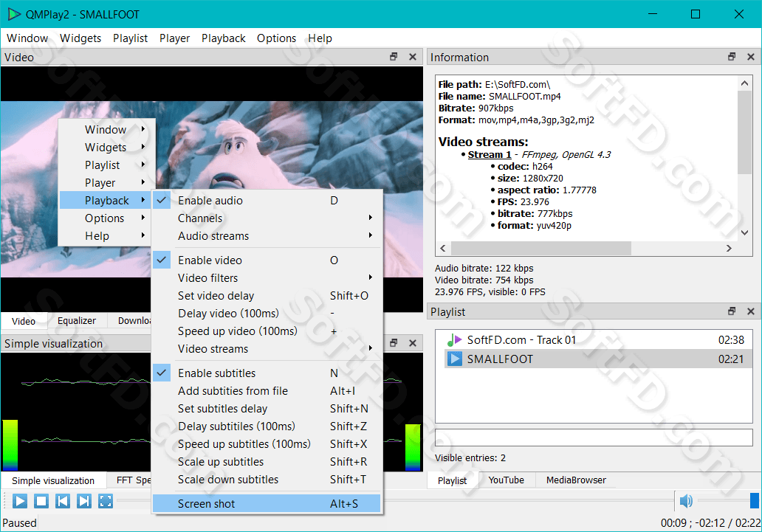
Task: Open the Help menu in menu bar
Action: pyautogui.click(x=320, y=38)
